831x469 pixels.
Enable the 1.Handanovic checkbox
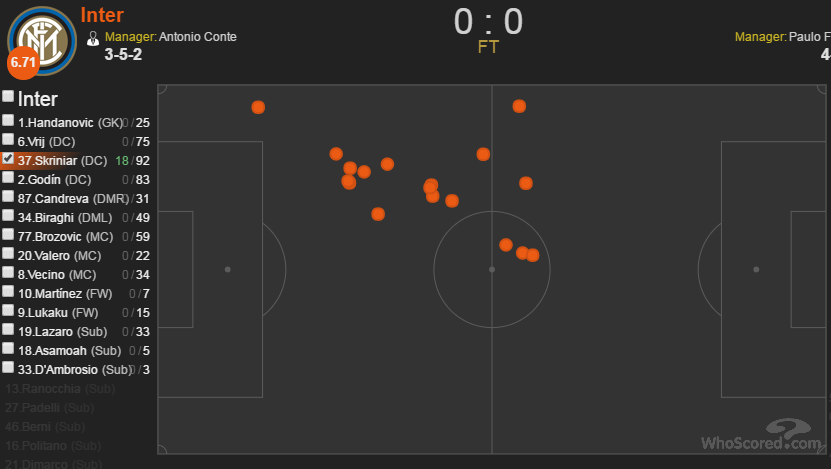(x=8, y=120)
